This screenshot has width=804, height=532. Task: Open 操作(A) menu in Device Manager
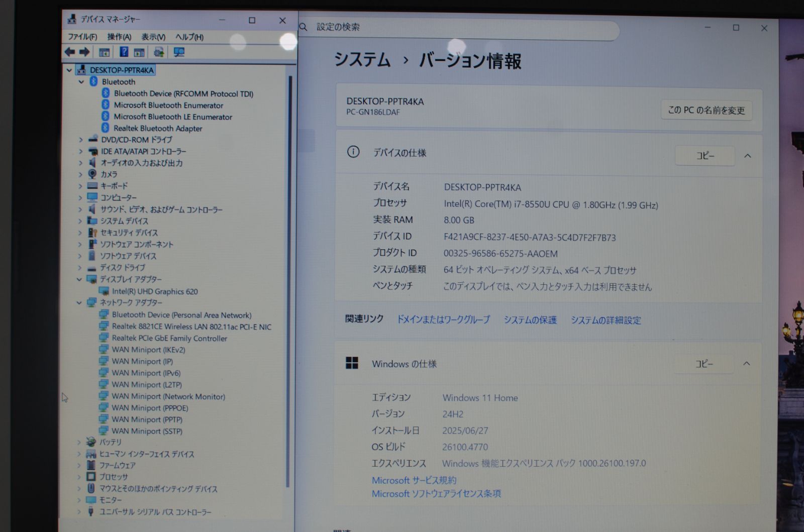119,37
